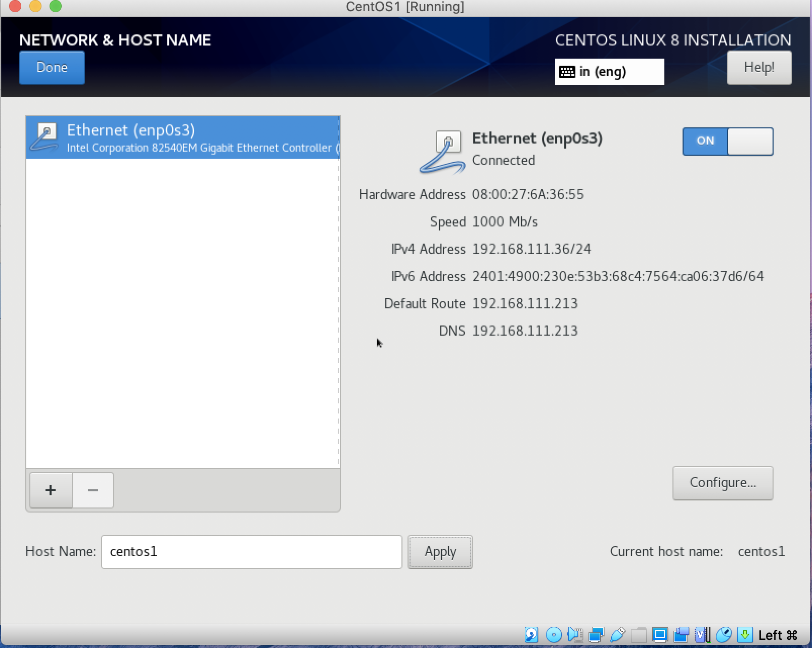Click the mouse integration status icon

pos(724,634)
